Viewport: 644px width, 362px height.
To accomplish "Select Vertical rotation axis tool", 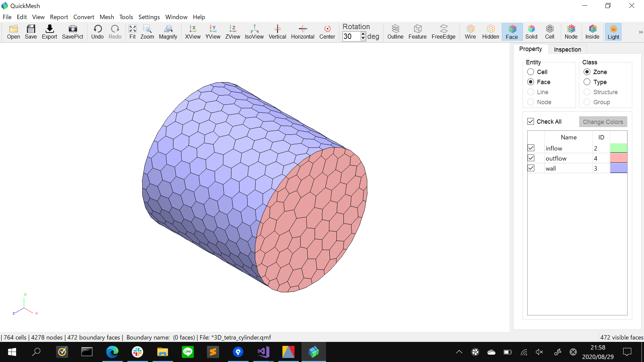I will coord(277,32).
